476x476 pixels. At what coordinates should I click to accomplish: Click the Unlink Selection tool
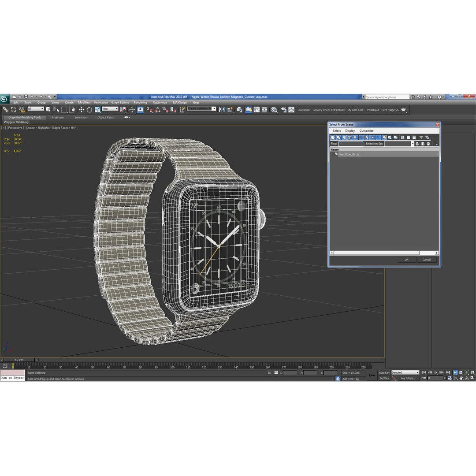pyautogui.click(x=14, y=110)
